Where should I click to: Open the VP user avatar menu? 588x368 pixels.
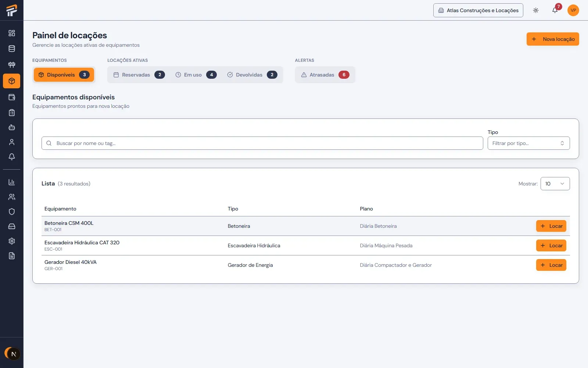pyautogui.click(x=573, y=10)
